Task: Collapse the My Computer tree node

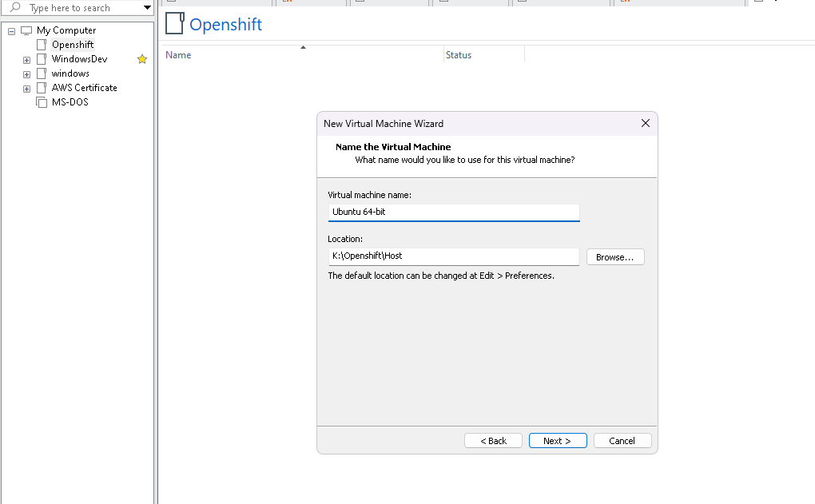Action: 11,31
